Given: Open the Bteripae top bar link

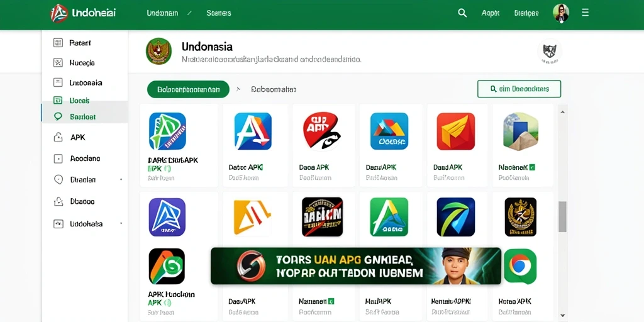Looking at the screenshot, I should click(526, 13).
